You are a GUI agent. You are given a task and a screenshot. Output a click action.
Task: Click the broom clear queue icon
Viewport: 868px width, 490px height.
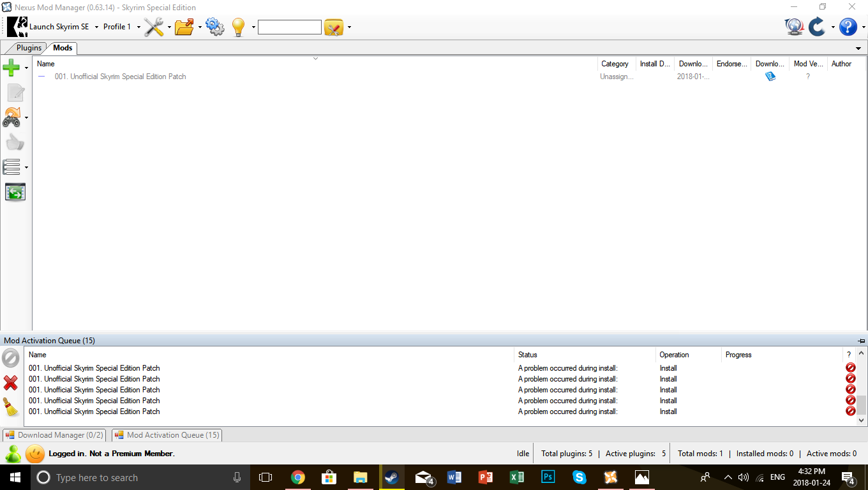11,407
